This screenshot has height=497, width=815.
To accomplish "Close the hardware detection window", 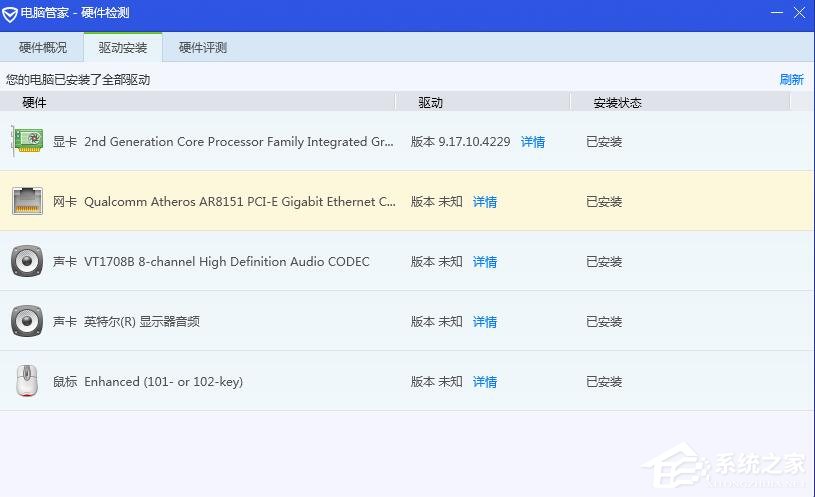I will pos(800,13).
